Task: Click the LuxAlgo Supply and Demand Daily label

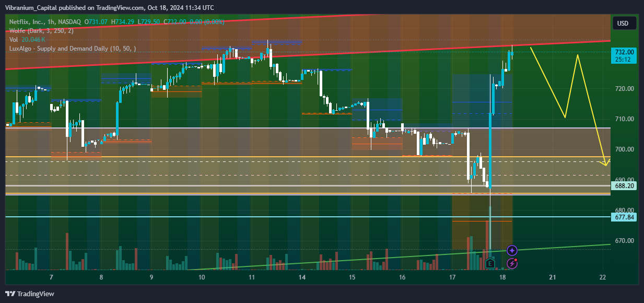Action: click(73, 49)
